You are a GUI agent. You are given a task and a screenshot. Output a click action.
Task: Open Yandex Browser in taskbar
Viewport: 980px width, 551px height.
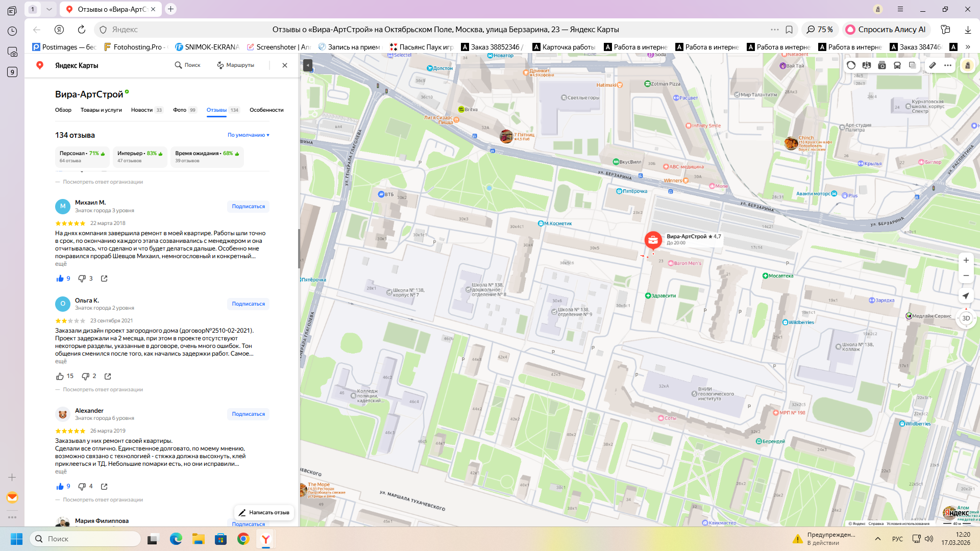(x=266, y=539)
